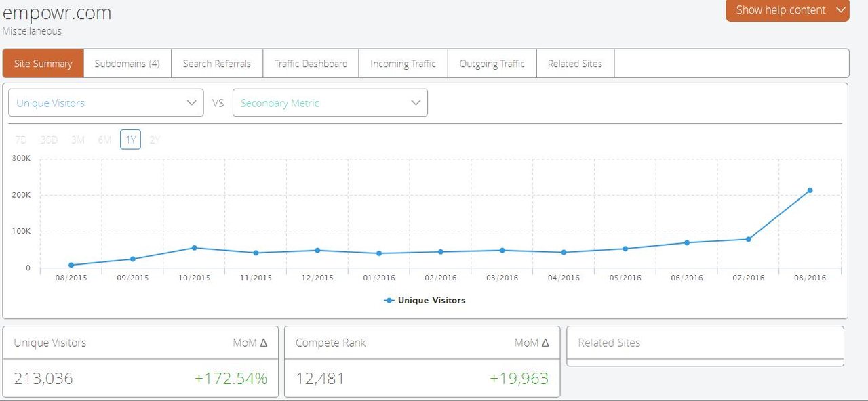Click the Compete Rank card heading
Screen dimensions: 868x401
[331, 343]
